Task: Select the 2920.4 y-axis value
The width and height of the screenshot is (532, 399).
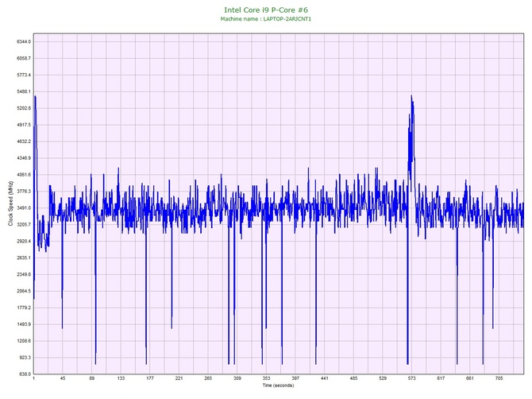Action: point(24,242)
